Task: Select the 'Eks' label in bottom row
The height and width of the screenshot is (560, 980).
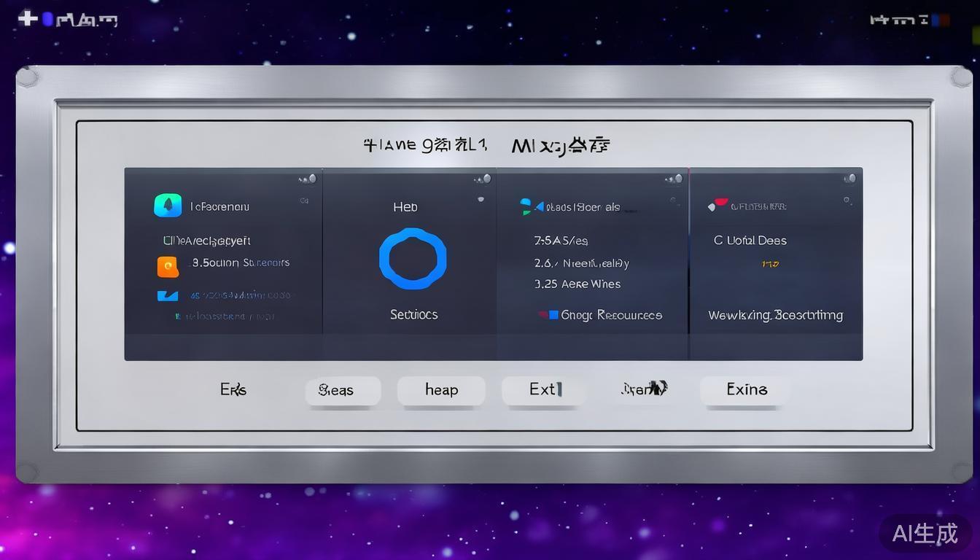Action: point(233,389)
